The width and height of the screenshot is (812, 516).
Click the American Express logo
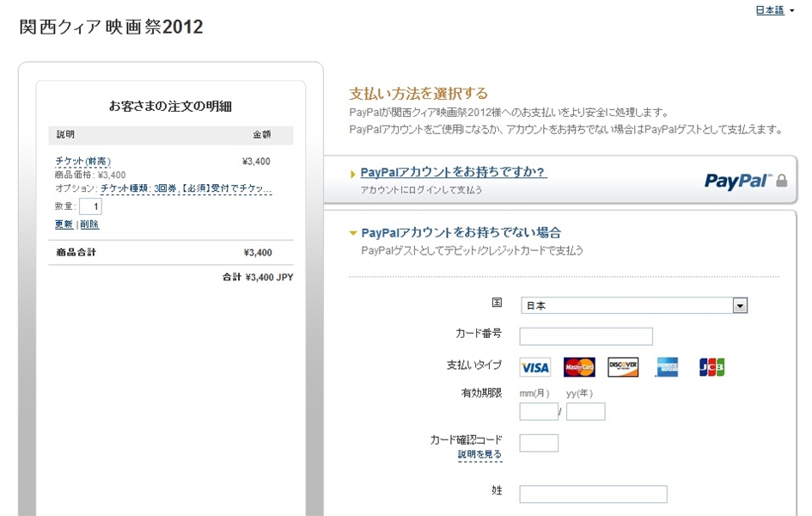coord(667,367)
